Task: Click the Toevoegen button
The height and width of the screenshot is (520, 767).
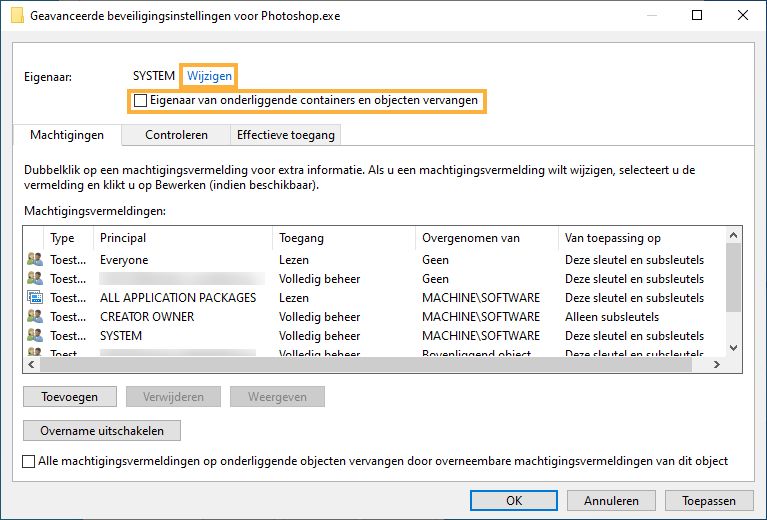Action: pyautogui.click(x=69, y=397)
